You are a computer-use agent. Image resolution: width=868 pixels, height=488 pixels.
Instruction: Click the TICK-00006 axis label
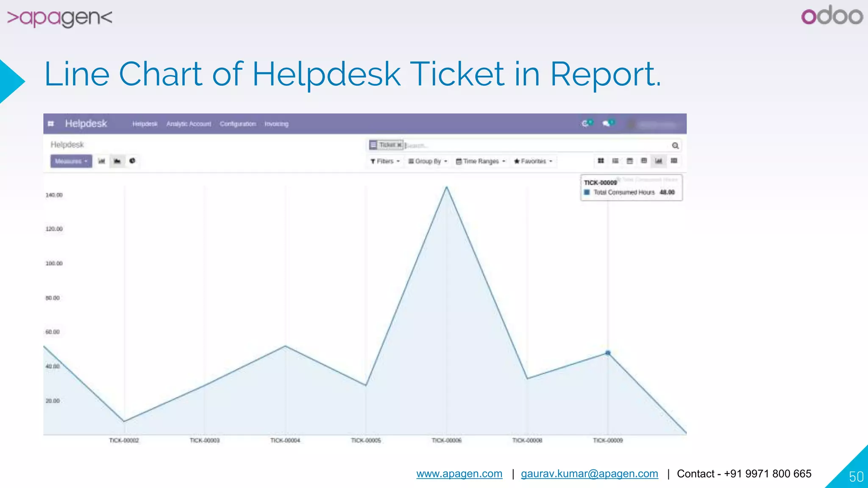click(447, 441)
